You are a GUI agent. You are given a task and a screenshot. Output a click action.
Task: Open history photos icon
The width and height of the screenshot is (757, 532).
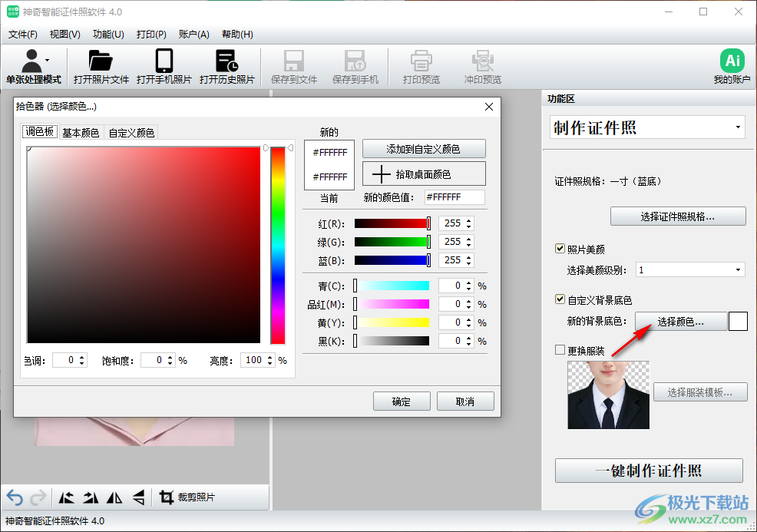226,61
